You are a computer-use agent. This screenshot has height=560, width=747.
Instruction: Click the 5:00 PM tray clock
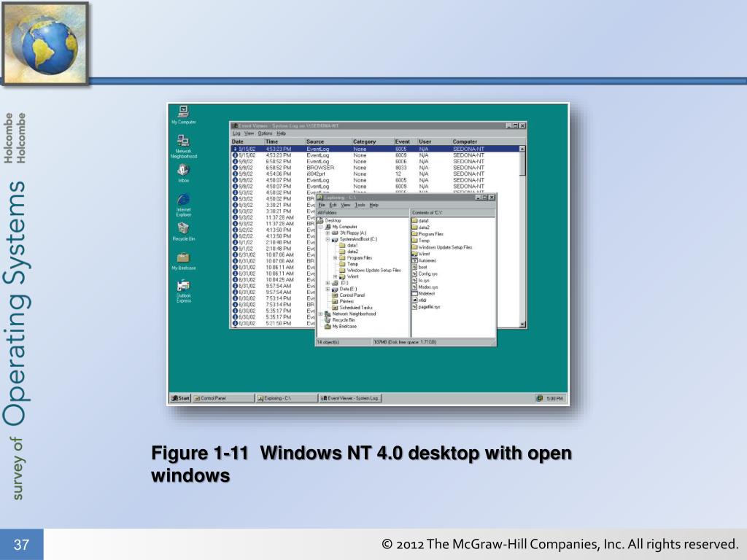(x=554, y=399)
